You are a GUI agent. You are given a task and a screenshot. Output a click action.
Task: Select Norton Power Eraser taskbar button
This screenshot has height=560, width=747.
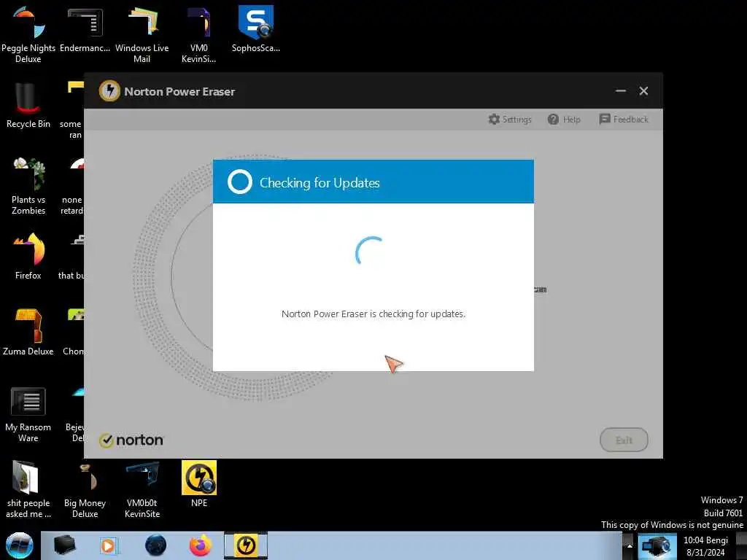pos(246,545)
